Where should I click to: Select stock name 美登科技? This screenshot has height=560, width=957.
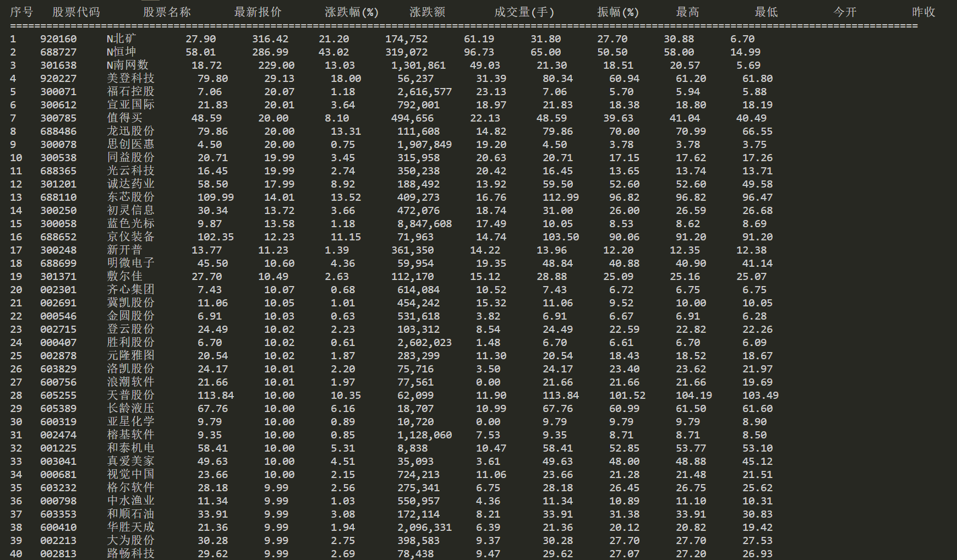pos(130,78)
